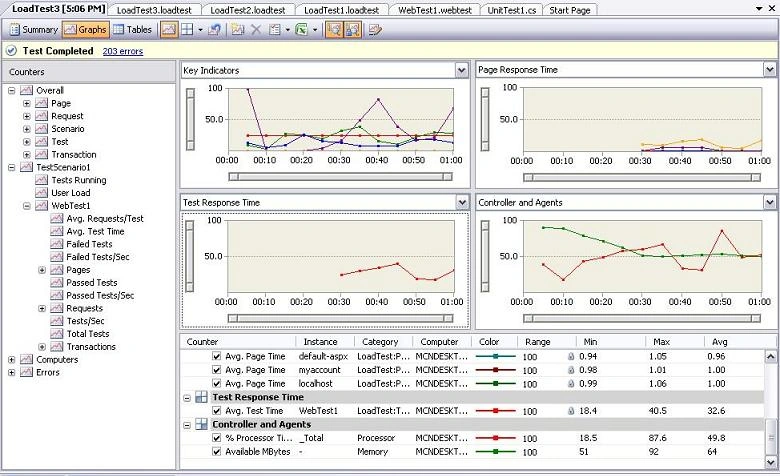This screenshot has width=780, height=476.
Task: Collapse Test Response Time legend group
Action: [187, 398]
